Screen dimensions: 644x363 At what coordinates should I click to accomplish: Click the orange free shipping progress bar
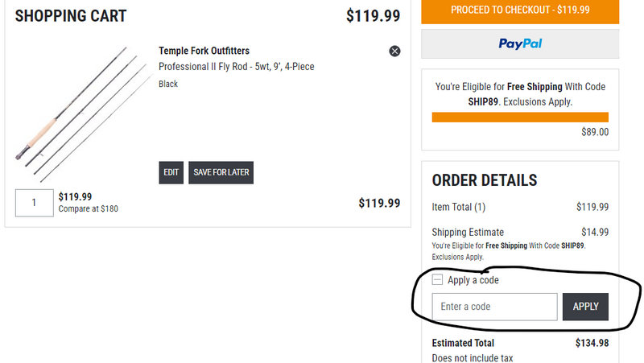click(x=520, y=117)
